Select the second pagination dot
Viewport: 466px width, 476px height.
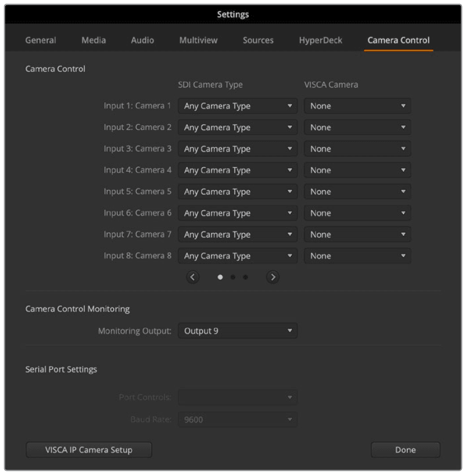click(232, 277)
